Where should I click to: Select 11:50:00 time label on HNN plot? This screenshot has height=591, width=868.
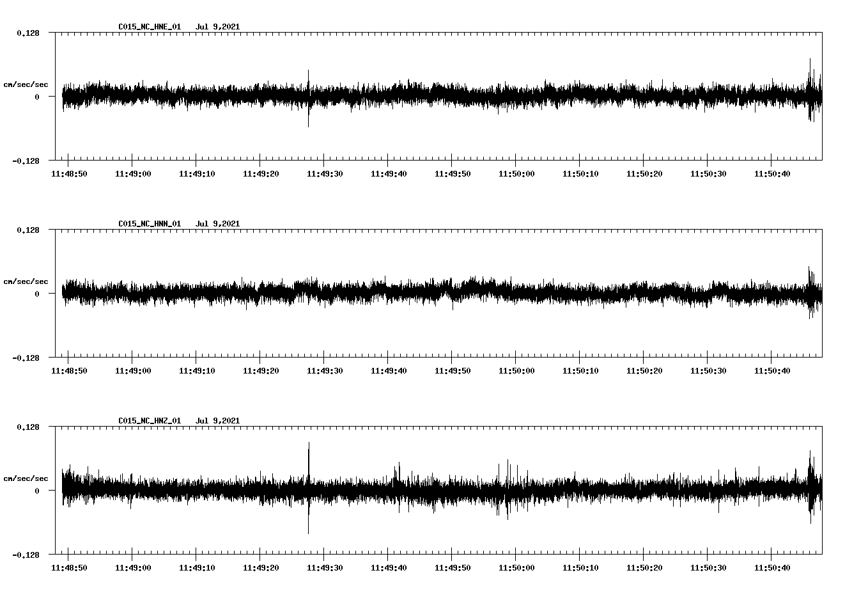[516, 371]
